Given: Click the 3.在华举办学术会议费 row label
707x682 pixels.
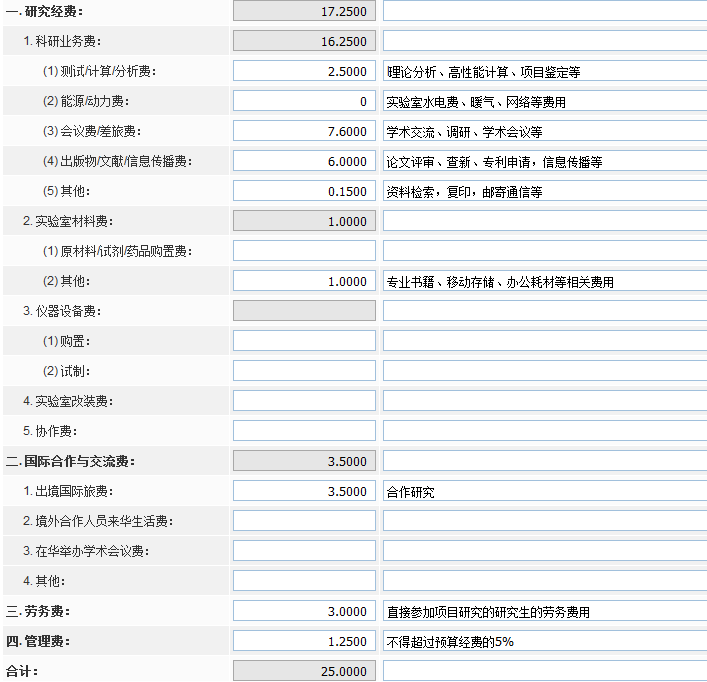Looking at the screenshot, I should (86, 551).
